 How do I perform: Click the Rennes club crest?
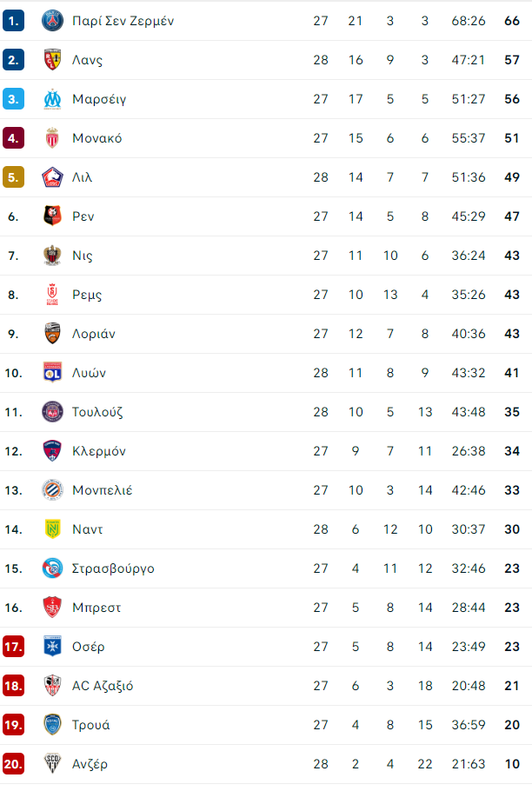[x=52, y=216]
